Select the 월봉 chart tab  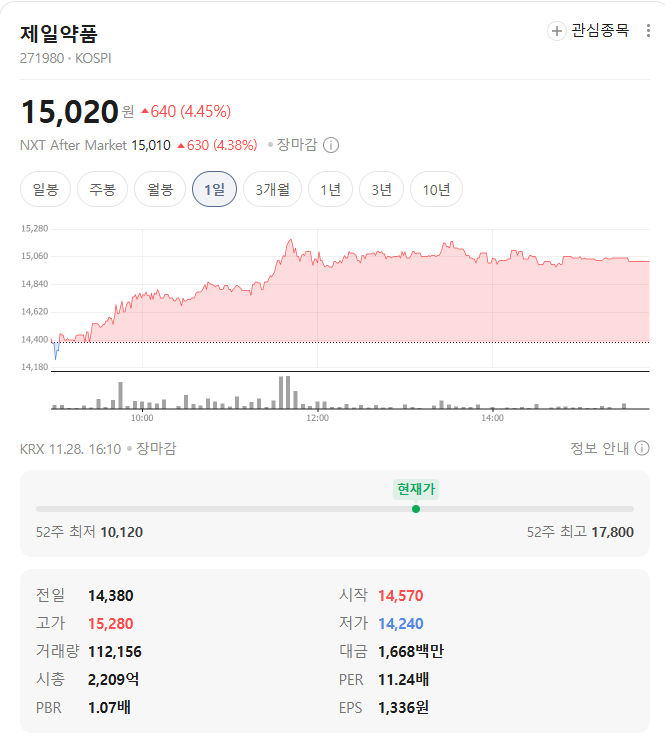[160, 189]
